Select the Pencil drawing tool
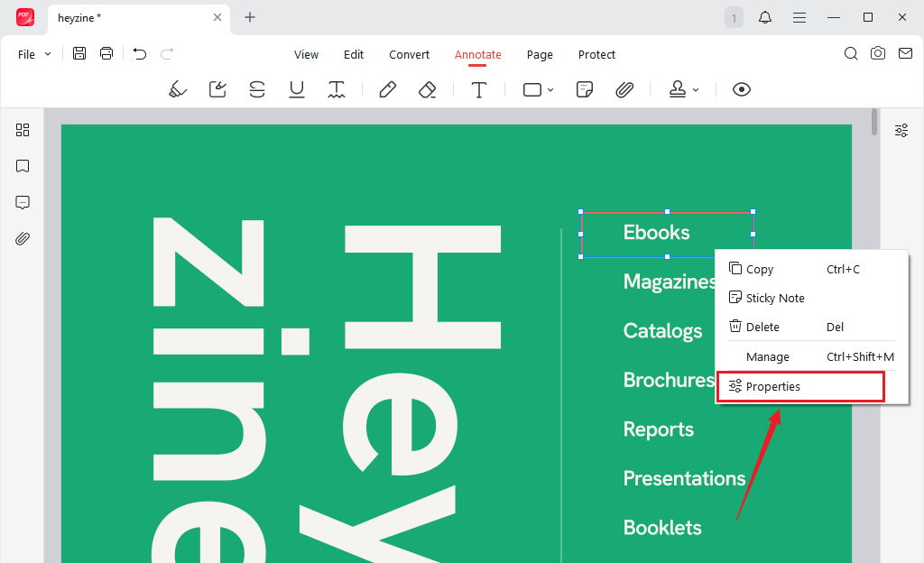924x563 pixels. 388,89
